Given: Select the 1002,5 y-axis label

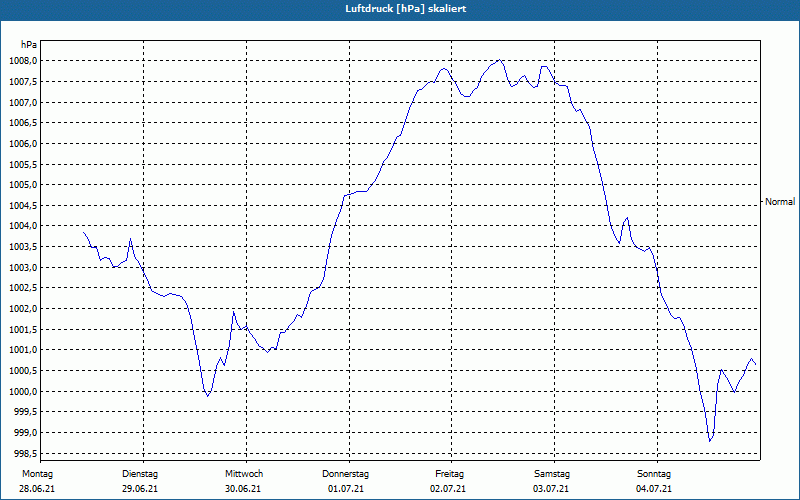Looking at the screenshot, I should [23, 288].
